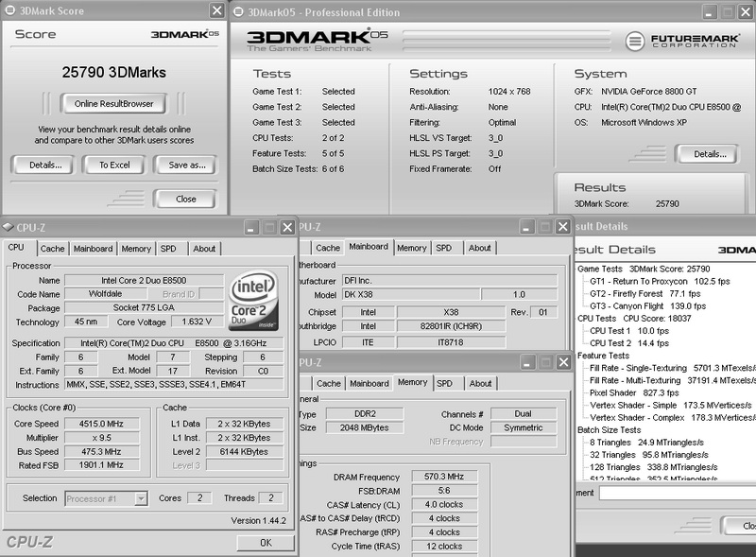Screen dimensions: 756x557
Task: Click the FSB:DRAM ratio value 5:6
Action: 444,491
